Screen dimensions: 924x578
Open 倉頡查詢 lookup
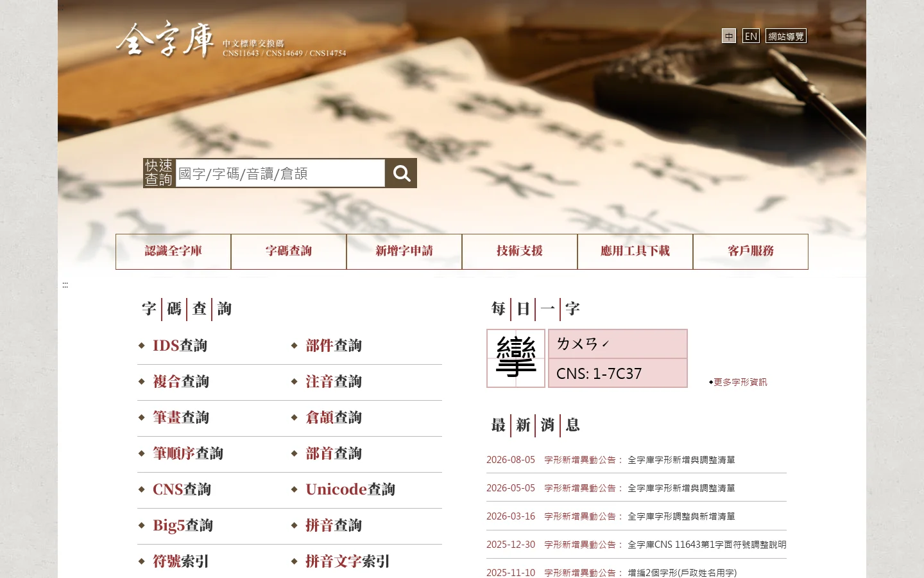(x=334, y=417)
